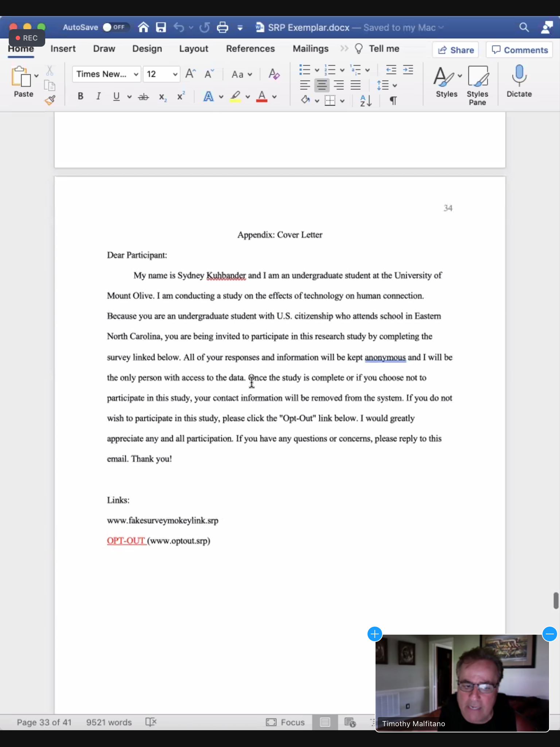Open the Styles Pane
Viewport: 560px width, 747px height.
(477, 86)
